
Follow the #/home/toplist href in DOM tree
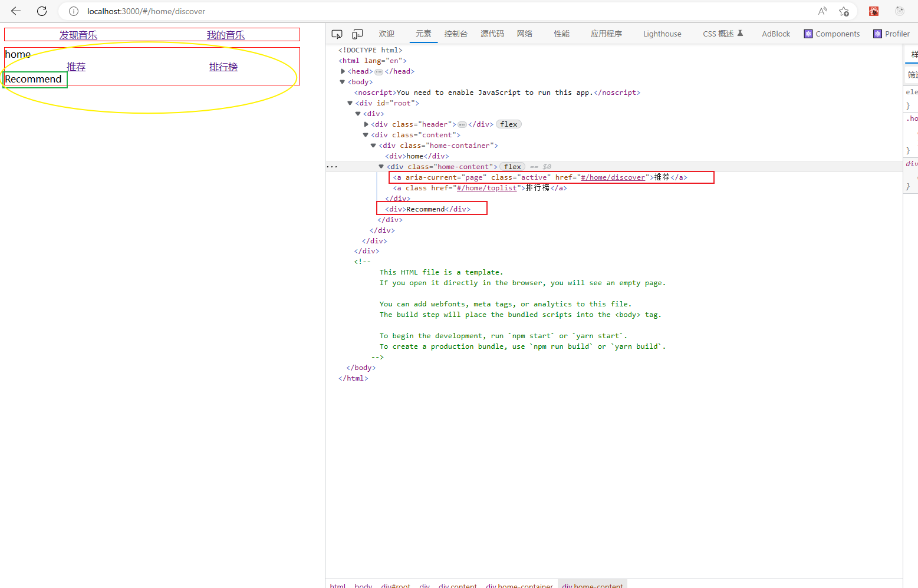[486, 188]
